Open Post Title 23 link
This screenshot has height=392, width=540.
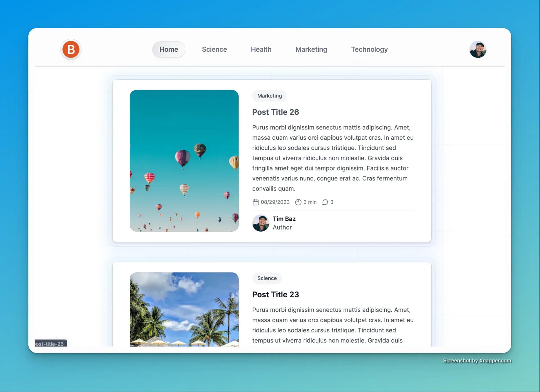275,294
